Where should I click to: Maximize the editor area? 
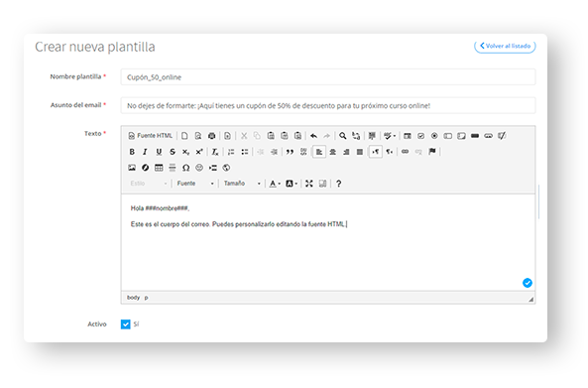(309, 184)
